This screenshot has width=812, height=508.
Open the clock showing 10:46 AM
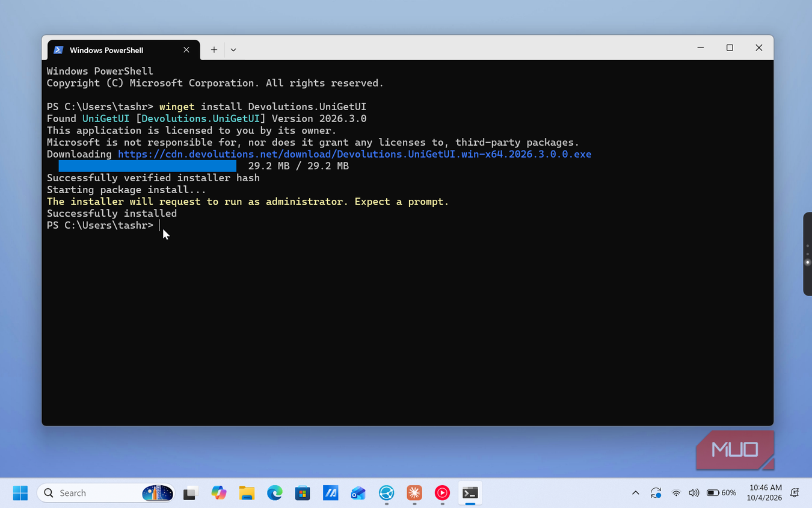764,493
